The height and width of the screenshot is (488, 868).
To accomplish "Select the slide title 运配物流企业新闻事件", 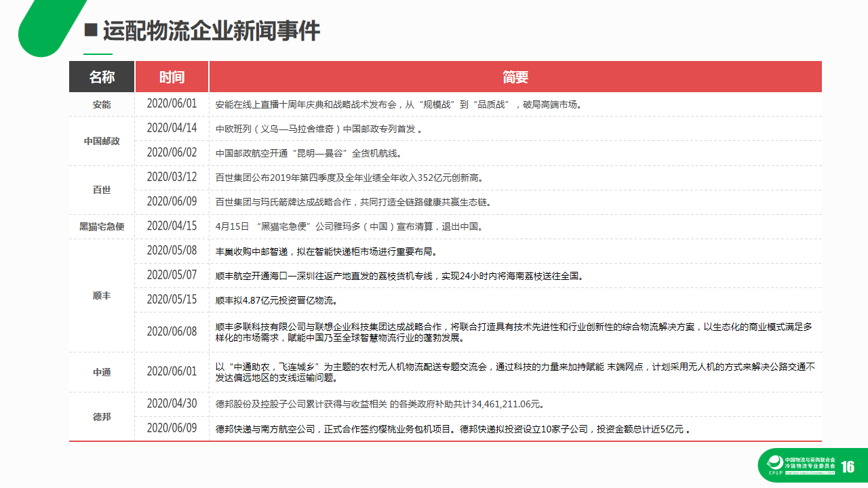I will pyautogui.click(x=211, y=30).
